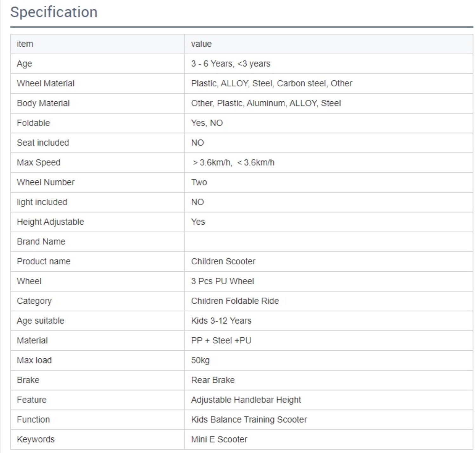Click 'Kids 3-12 Years' value
The height and width of the screenshot is (453, 476).
tap(221, 321)
